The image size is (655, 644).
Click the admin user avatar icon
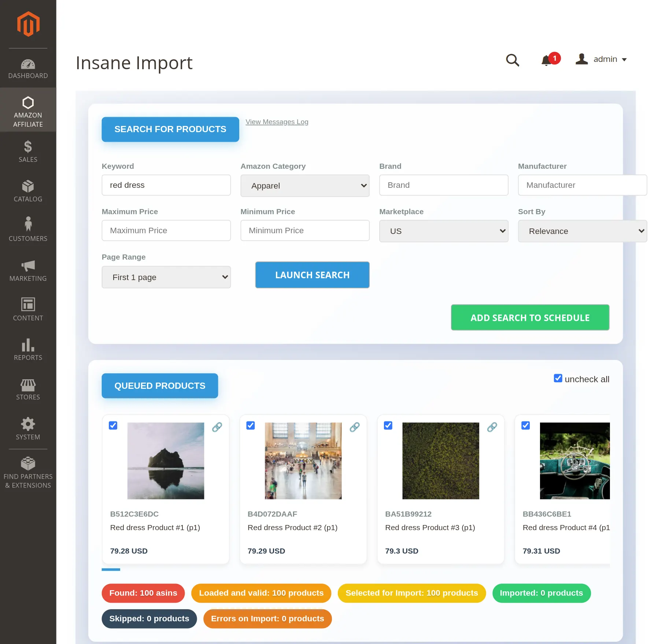tap(581, 59)
